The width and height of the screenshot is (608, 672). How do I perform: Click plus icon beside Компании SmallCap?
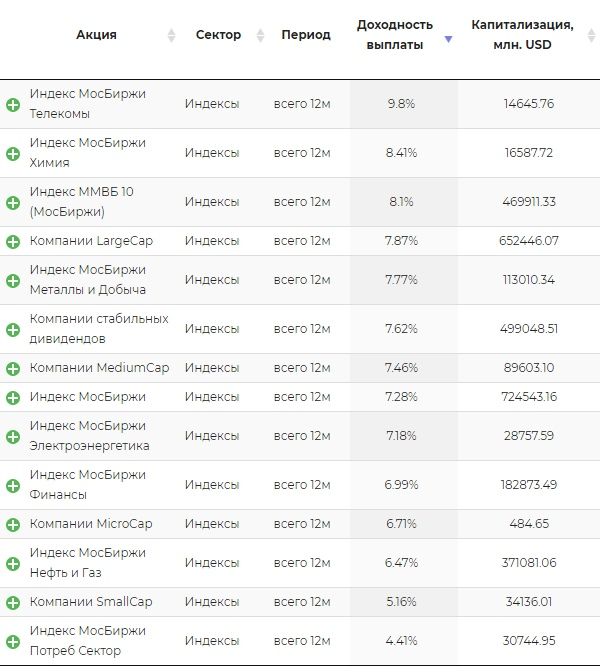pos(13,602)
